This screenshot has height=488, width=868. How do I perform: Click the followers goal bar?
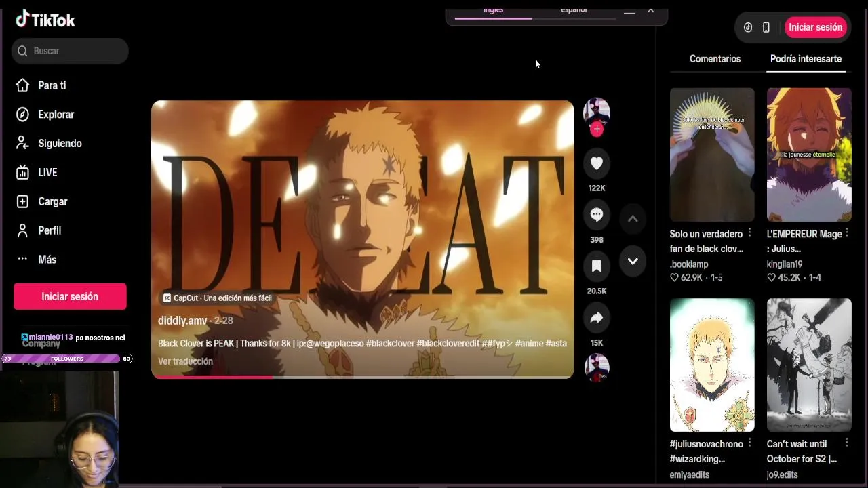(67, 359)
